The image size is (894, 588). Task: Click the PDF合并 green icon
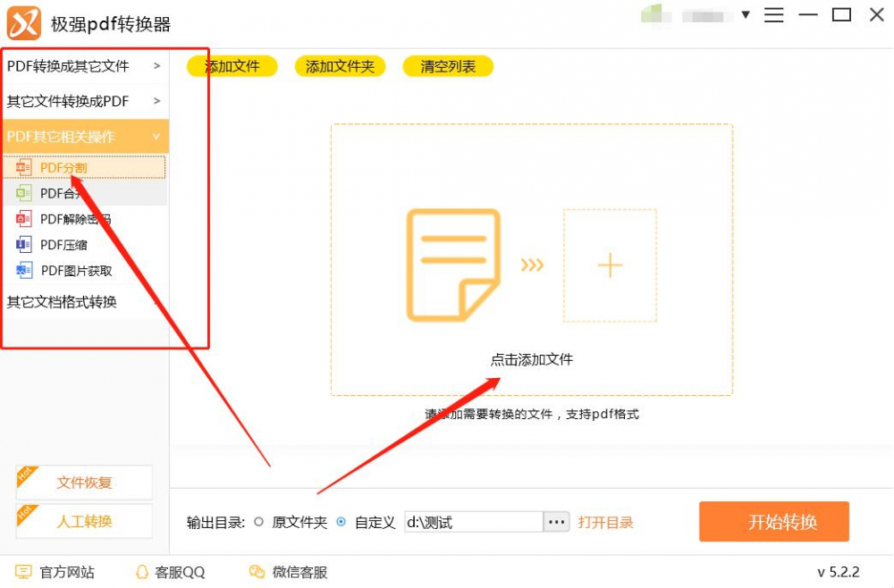tap(23, 193)
